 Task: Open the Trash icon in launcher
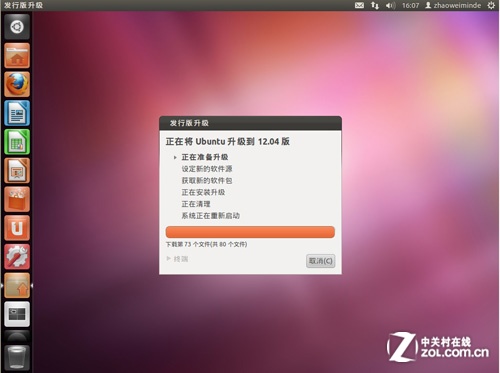point(17,357)
